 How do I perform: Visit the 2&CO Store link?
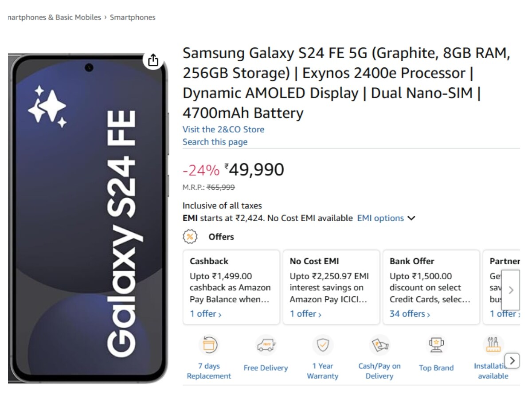pos(223,129)
